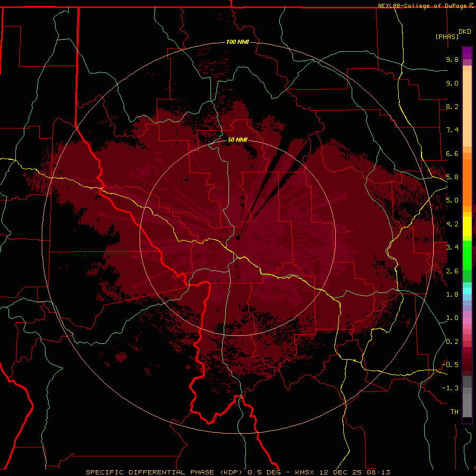The height and width of the screenshot is (476, 476).
Task: Click the KMSX station identifier in the footer
Action: (x=304, y=472)
